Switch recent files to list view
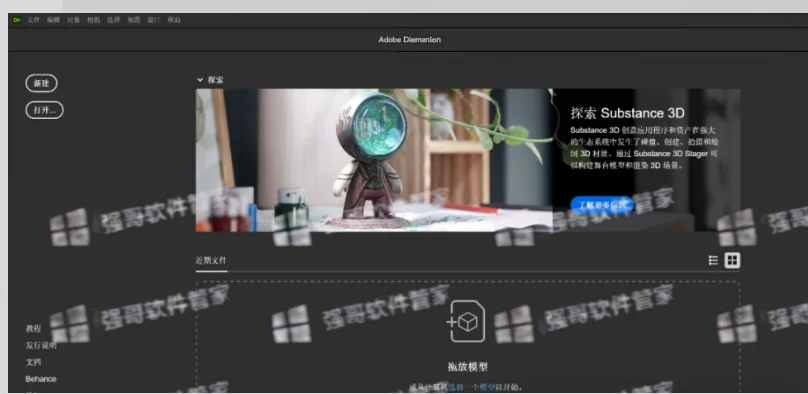The image size is (808, 394). pos(713,261)
